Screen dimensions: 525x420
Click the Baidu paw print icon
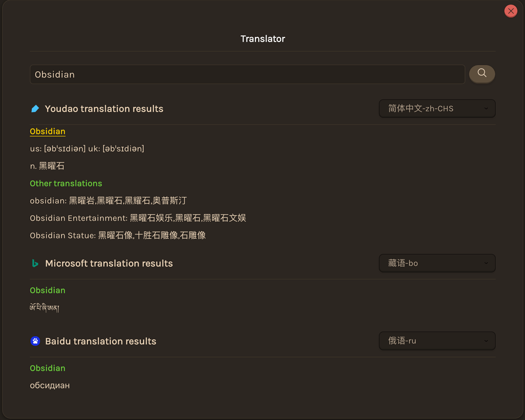tap(35, 341)
